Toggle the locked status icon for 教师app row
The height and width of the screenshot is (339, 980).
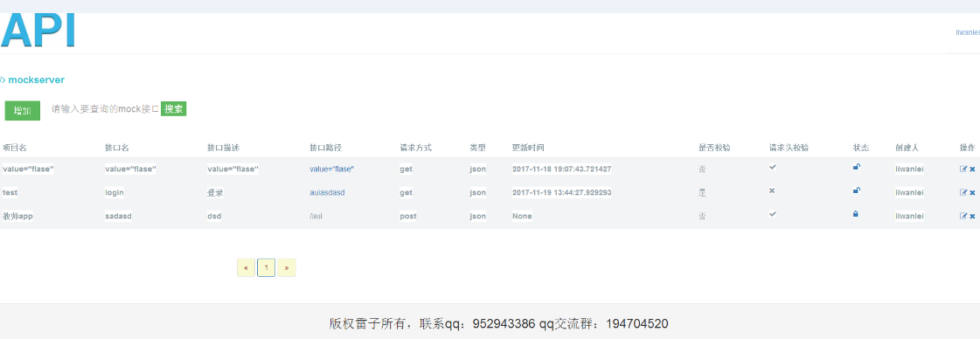(856, 214)
